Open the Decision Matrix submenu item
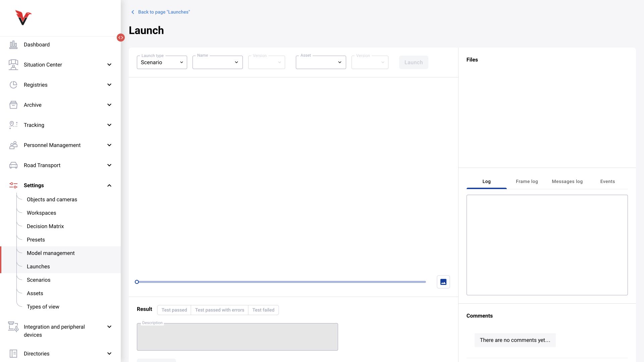Viewport: 644px width, 362px height. (45, 226)
